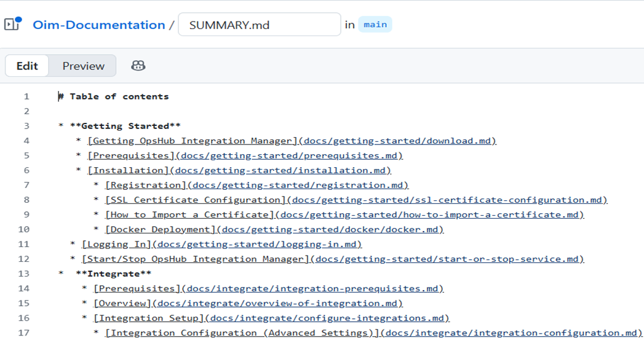The width and height of the screenshot is (644, 341).
Task: Click the How to Import a Certificate text
Action: pyautogui.click(x=189, y=214)
